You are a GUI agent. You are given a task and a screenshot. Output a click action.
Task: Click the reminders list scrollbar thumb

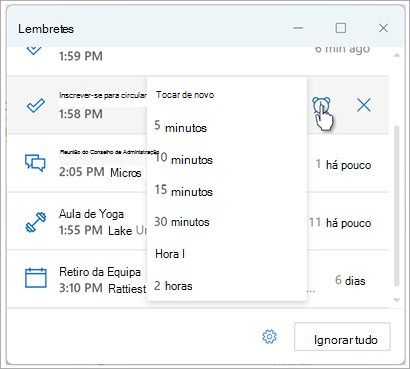coord(396,206)
